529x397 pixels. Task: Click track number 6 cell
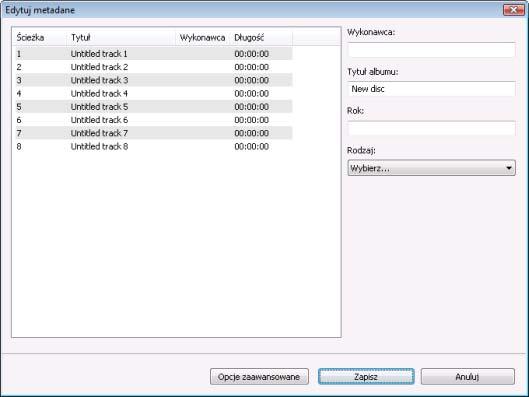pos(19,120)
